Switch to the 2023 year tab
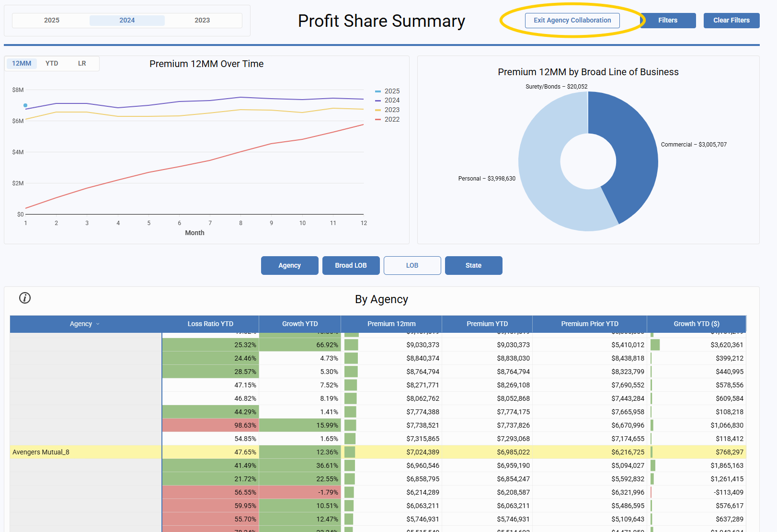Viewport: 777px width, 532px height. (x=202, y=20)
